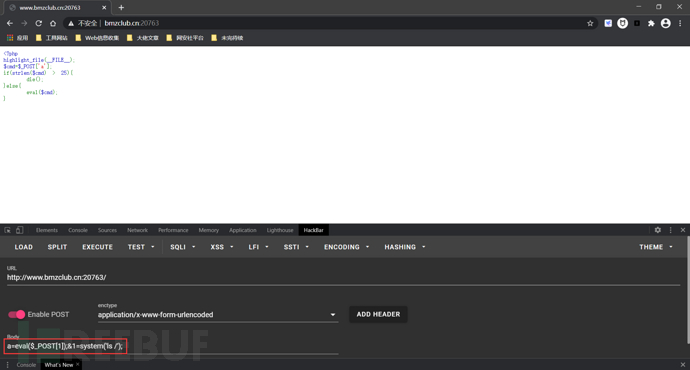Click the dark square extension icon

(x=637, y=23)
